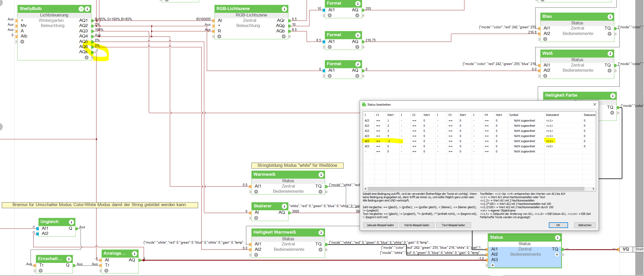
Task: Click the table scrollbar right arrow
Action: (x=593, y=189)
